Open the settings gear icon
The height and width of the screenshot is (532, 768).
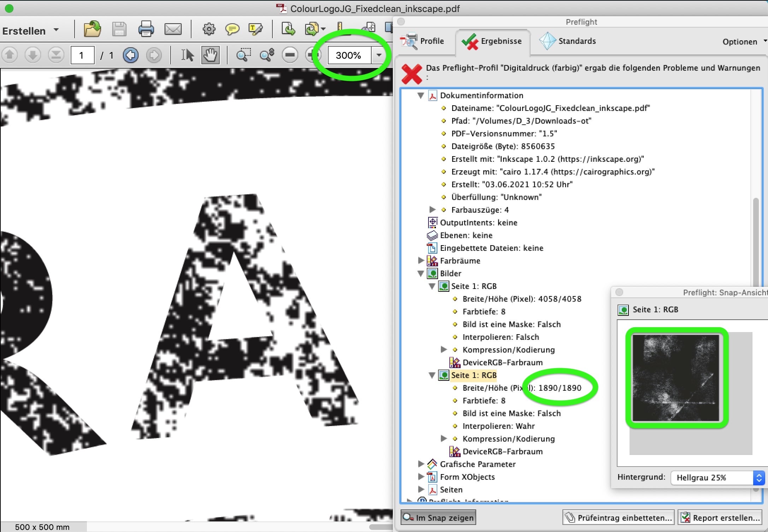coord(209,29)
